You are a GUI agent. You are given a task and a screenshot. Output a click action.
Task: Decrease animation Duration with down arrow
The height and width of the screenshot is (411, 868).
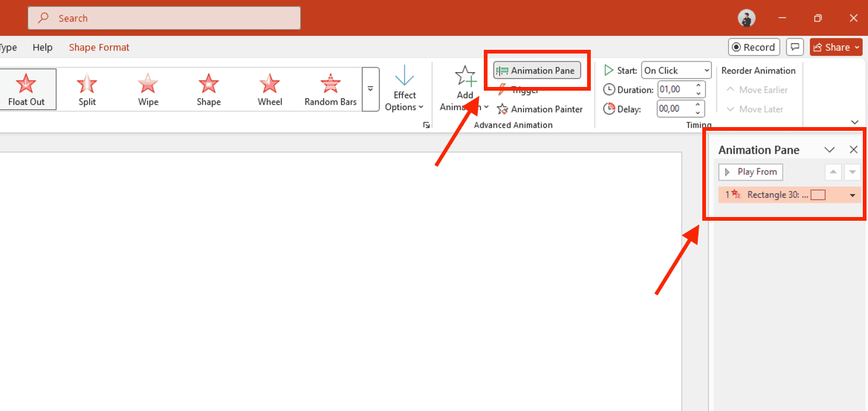[x=699, y=94]
